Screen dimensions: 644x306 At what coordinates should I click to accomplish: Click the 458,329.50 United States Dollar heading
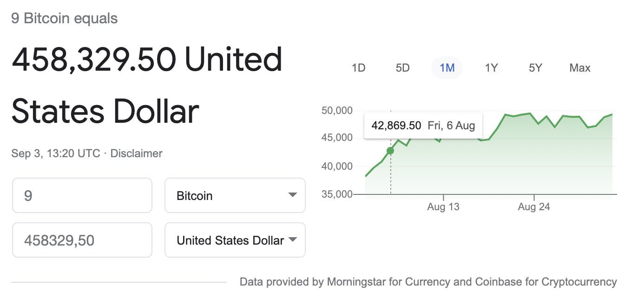147,86
